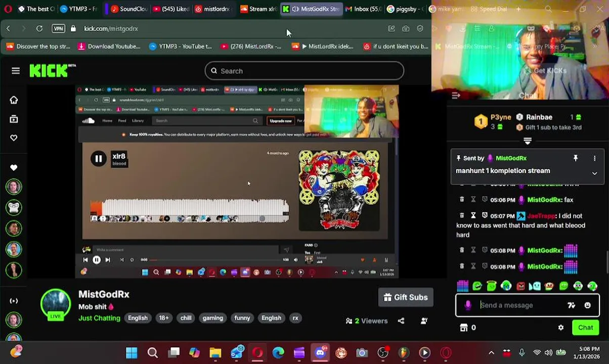Open P3yne in gift leaderboard

click(x=501, y=117)
